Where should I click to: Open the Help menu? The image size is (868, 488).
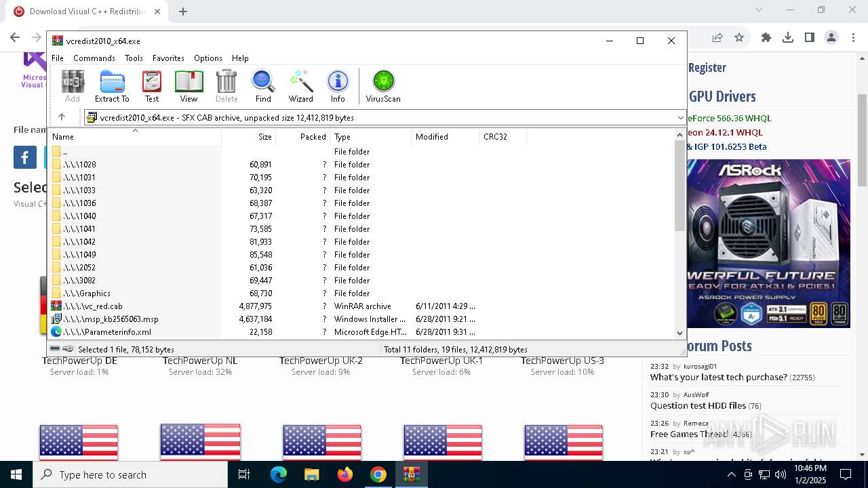(x=240, y=58)
